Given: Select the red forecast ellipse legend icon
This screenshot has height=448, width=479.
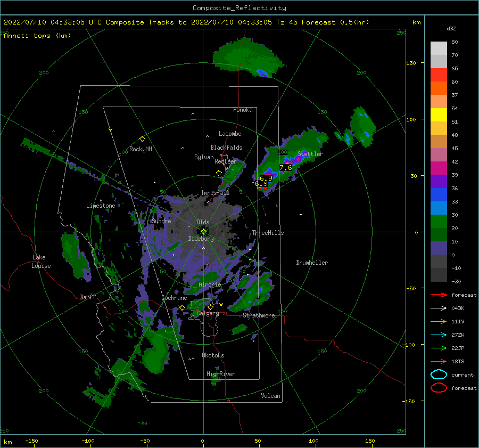Looking at the screenshot, I should [x=439, y=388].
